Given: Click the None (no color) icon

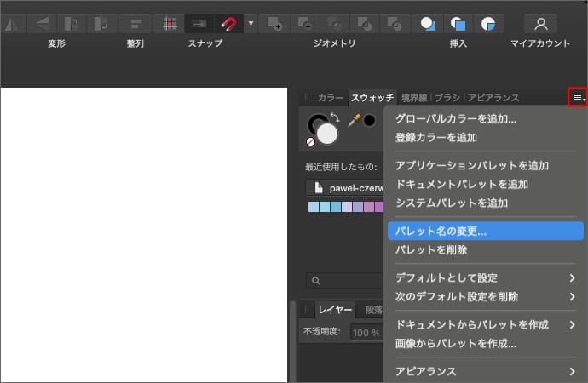Looking at the screenshot, I should pos(311,142).
